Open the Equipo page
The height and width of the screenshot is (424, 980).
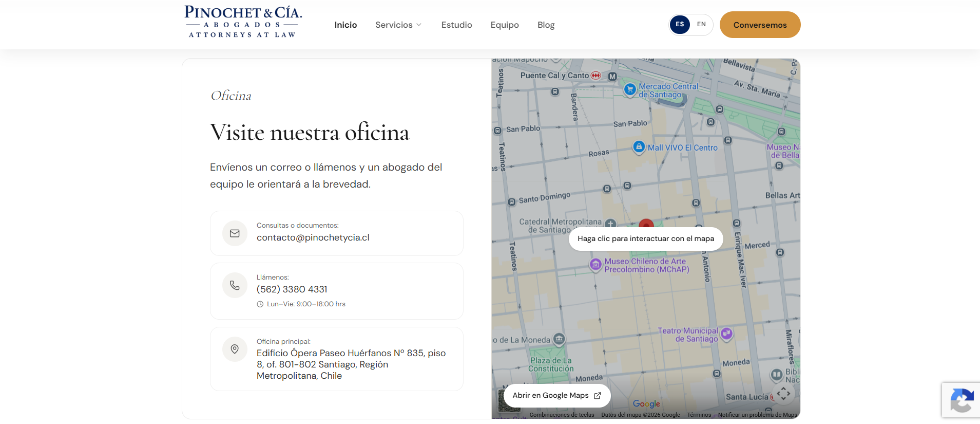pyautogui.click(x=505, y=25)
